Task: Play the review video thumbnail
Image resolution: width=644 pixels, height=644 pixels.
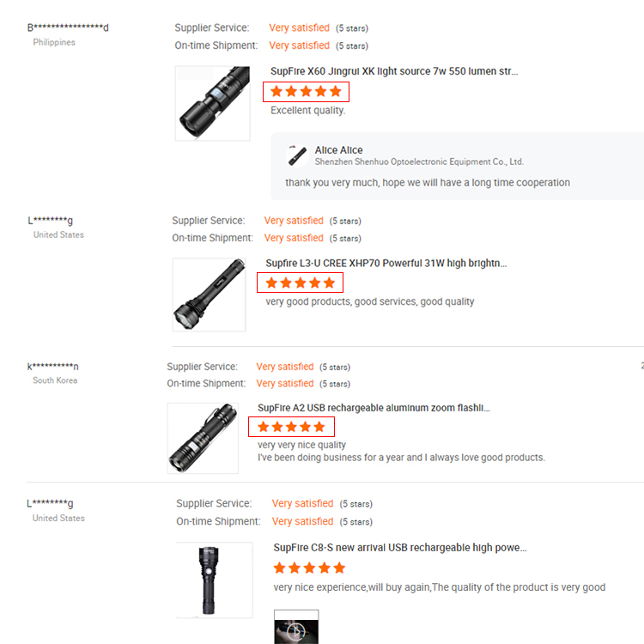Action: click(296, 627)
